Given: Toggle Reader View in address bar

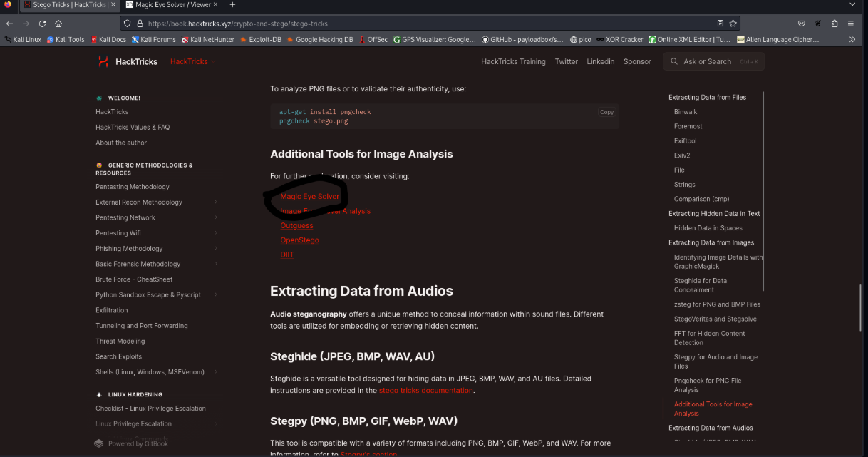Looking at the screenshot, I should [720, 23].
